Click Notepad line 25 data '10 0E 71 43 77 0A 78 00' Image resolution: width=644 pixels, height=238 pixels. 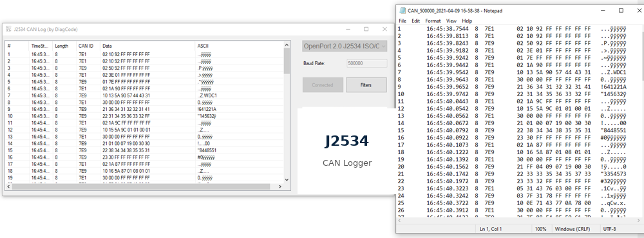[554, 203]
